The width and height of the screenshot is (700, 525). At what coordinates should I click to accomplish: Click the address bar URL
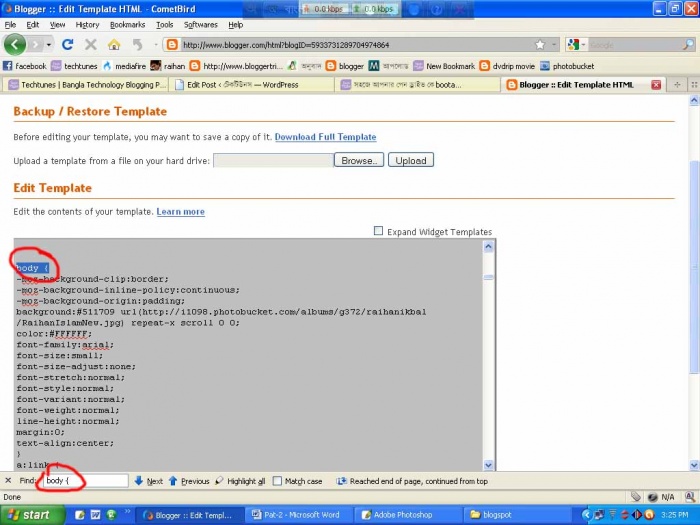point(357,45)
